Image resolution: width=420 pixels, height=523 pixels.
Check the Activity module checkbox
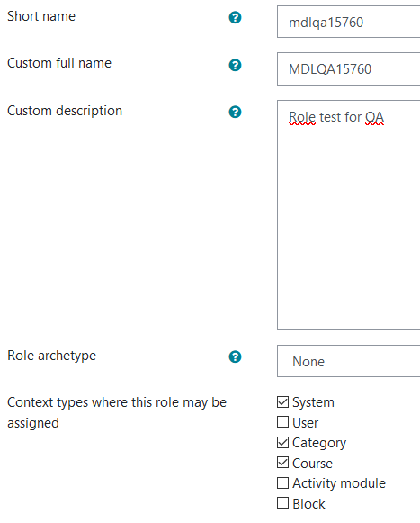[x=282, y=483]
